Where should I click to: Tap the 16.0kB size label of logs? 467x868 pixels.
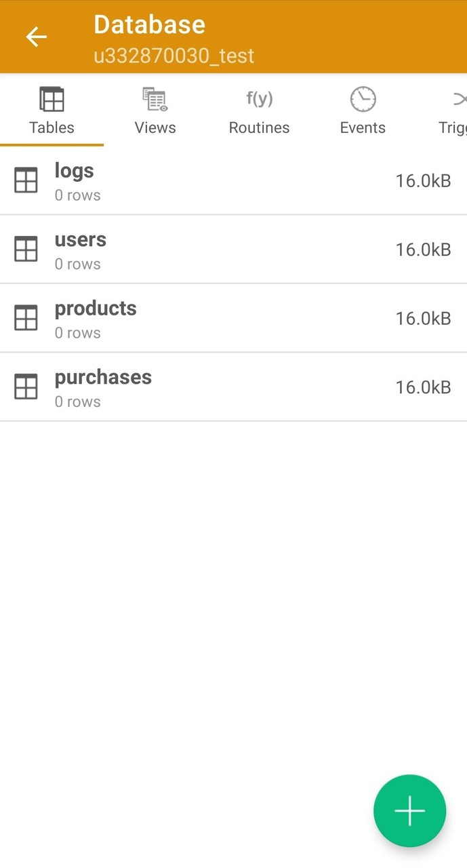(423, 180)
